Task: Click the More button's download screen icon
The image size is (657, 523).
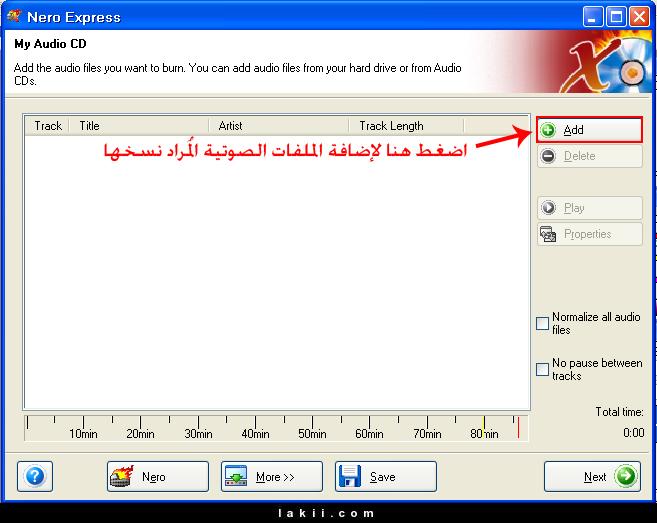Action: tap(236, 476)
